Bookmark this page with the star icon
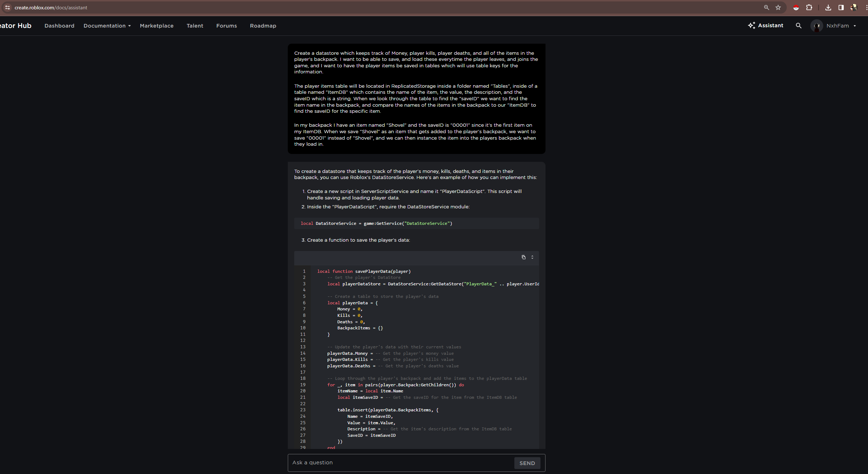This screenshot has height=474, width=868. pyautogui.click(x=778, y=7)
